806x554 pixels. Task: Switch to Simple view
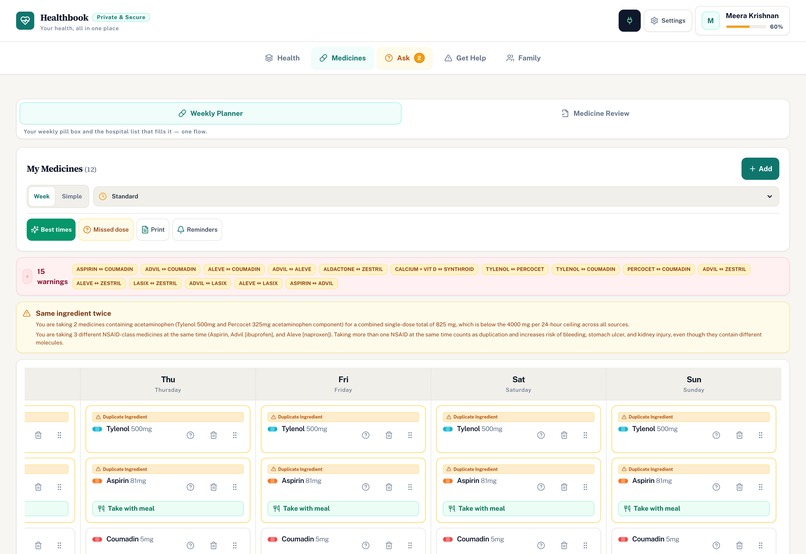click(71, 196)
